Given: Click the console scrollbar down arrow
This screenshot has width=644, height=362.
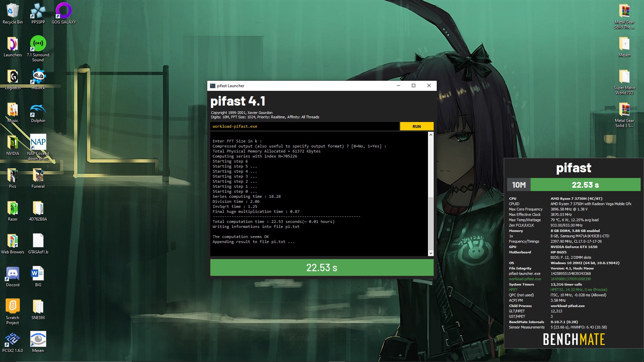Looking at the screenshot, I should [431, 253].
